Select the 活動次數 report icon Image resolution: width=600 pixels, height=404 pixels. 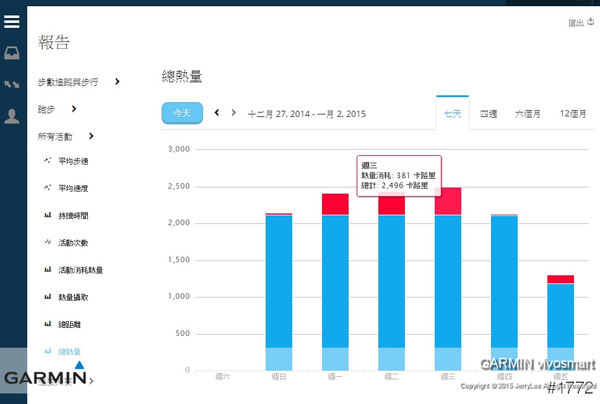click(x=47, y=242)
